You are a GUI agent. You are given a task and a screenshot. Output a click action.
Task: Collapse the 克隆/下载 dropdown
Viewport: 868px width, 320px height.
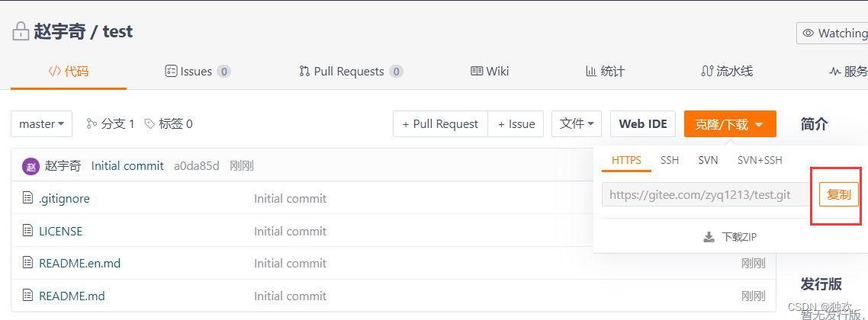tap(730, 124)
